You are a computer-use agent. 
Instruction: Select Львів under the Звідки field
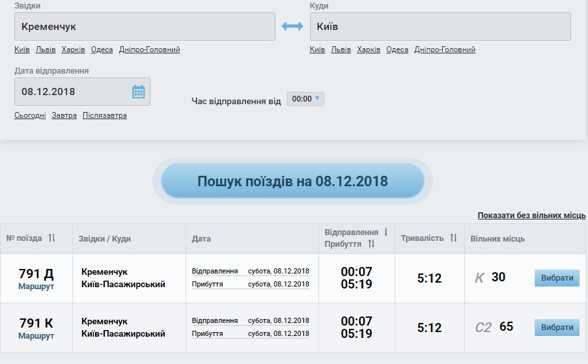pos(46,49)
